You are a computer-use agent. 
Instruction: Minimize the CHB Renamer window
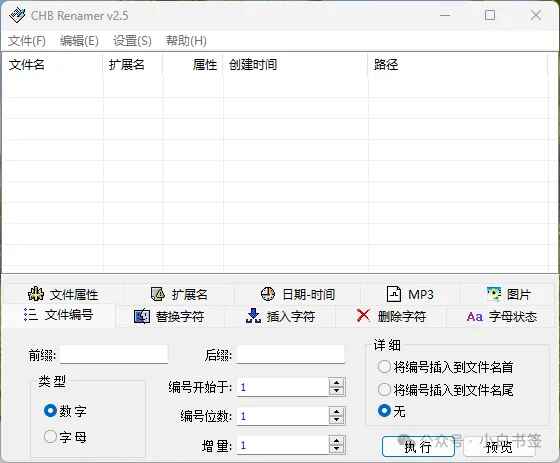[445, 15]
